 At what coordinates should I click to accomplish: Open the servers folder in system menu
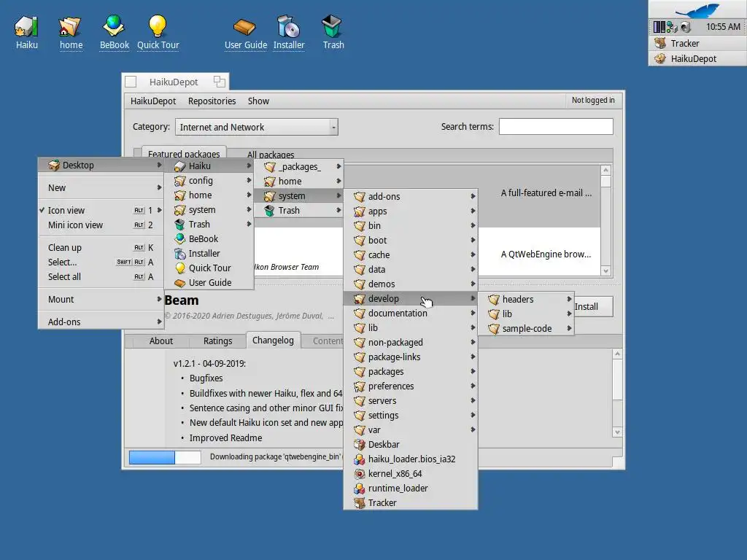pyautogui.click(x=410, y=401)
